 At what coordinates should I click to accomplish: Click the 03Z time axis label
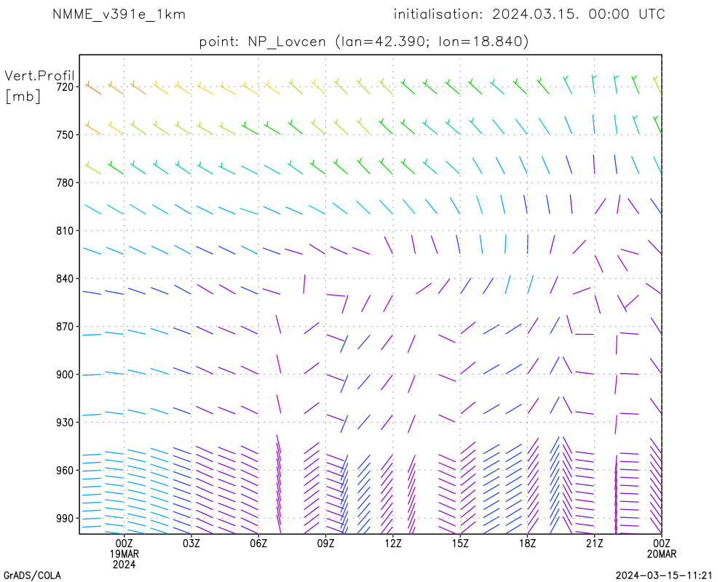191,543
